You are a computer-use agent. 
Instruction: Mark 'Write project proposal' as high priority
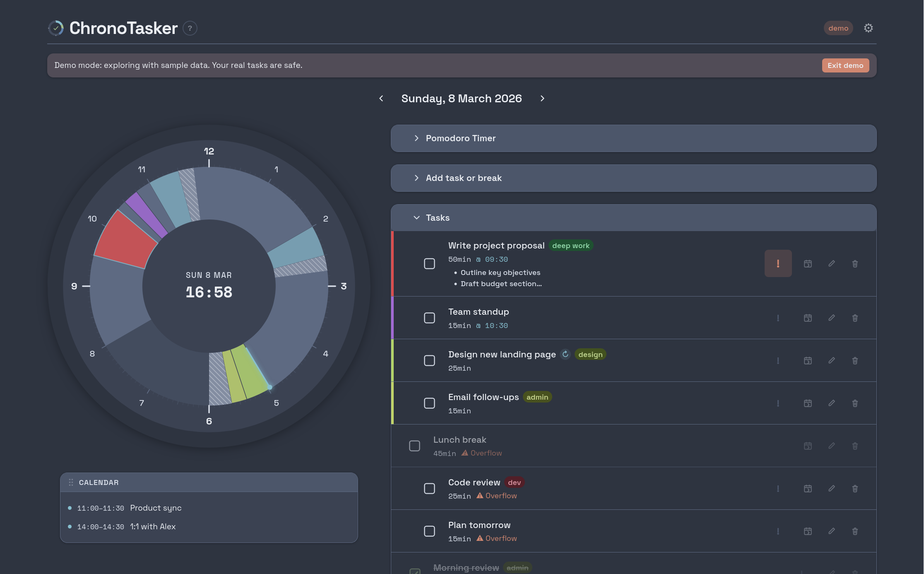(778, 263)
